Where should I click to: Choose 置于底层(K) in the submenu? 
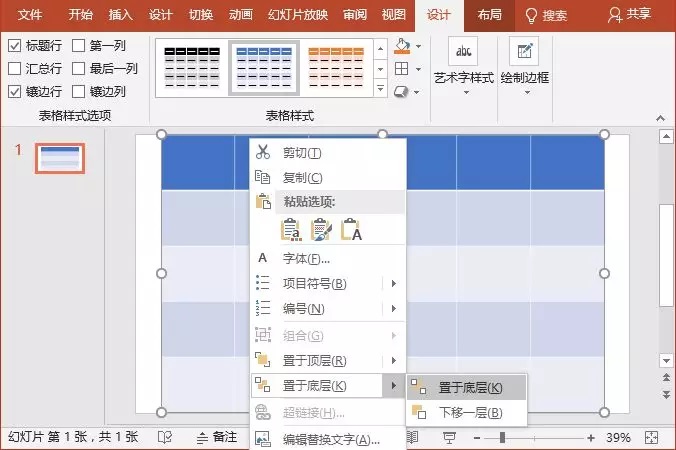466,388
